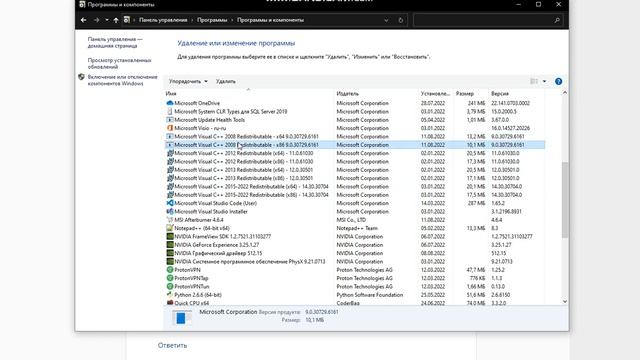Viewport: 640px width, 360px height.
Task: Open the Упорядочить dropdown menu
Action: click(188, 81)
